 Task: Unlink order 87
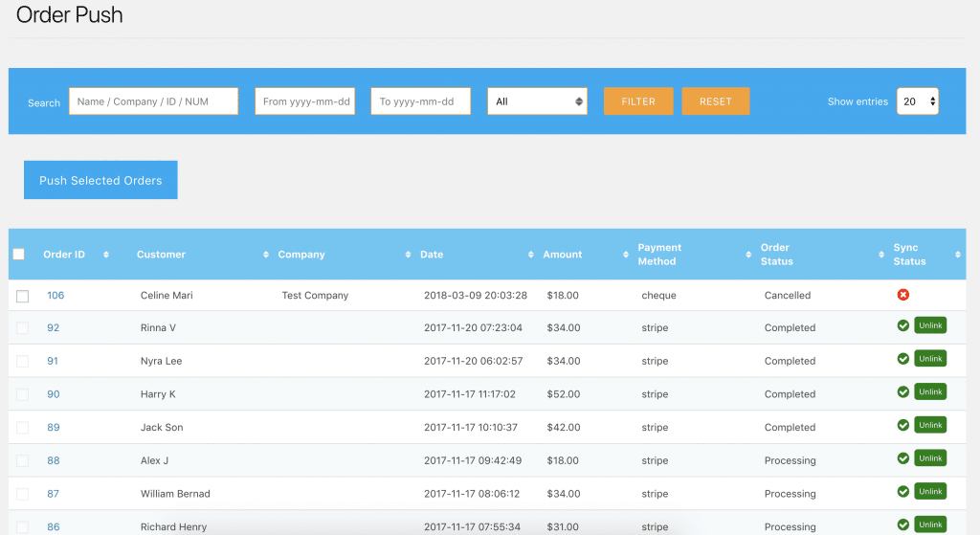(x=930, y=491)
